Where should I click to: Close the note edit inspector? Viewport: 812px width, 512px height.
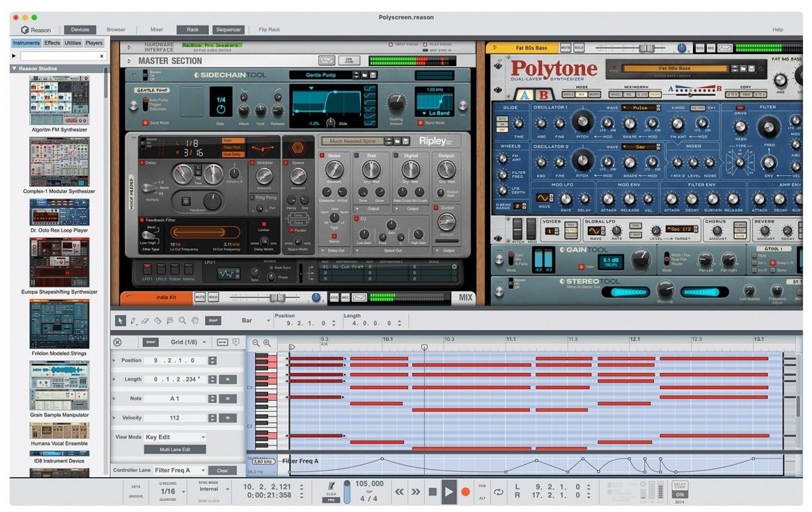pyautogui.click(x=118, y=342)
